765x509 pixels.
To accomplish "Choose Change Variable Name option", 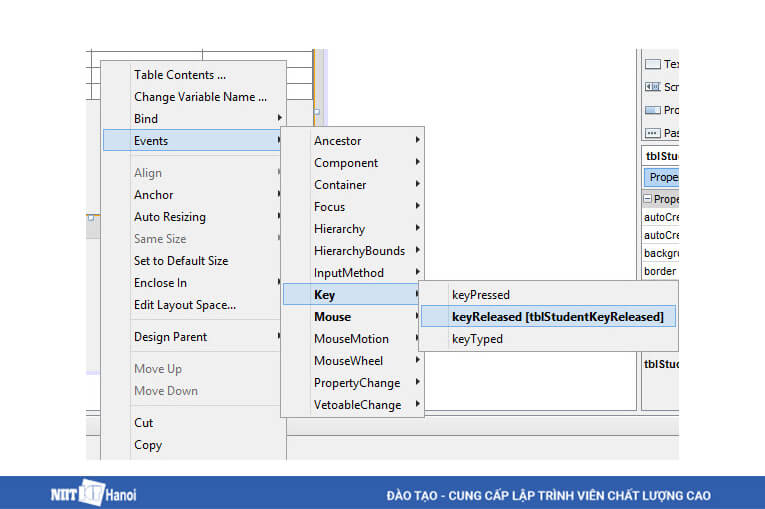I will [x=193, y=97].
